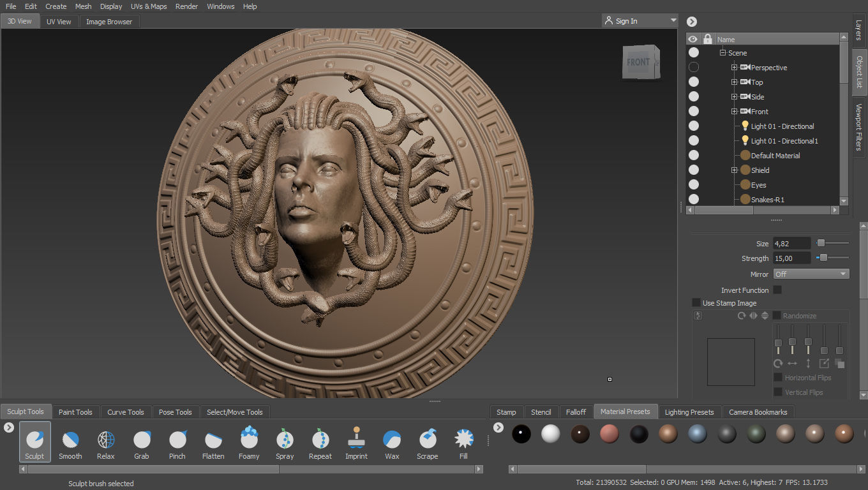868x490 pixels.
Task: Open the UVs & Maps menu
Action: click(149, 6)
